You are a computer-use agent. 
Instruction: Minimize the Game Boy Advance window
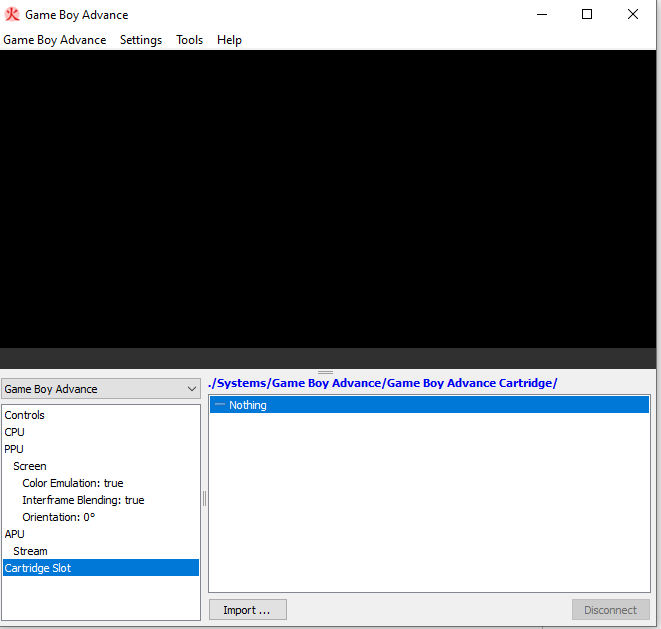542,14
